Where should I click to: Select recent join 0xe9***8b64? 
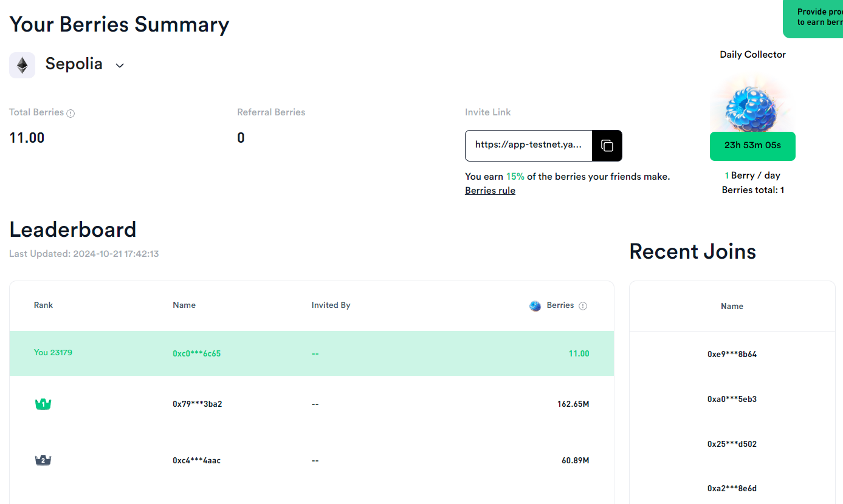click(732, 354)
